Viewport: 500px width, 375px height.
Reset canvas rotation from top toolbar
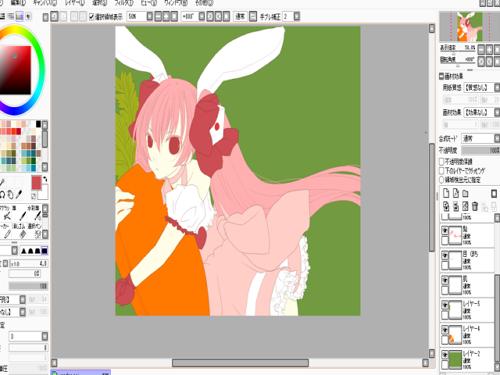[x=226, y=16]
